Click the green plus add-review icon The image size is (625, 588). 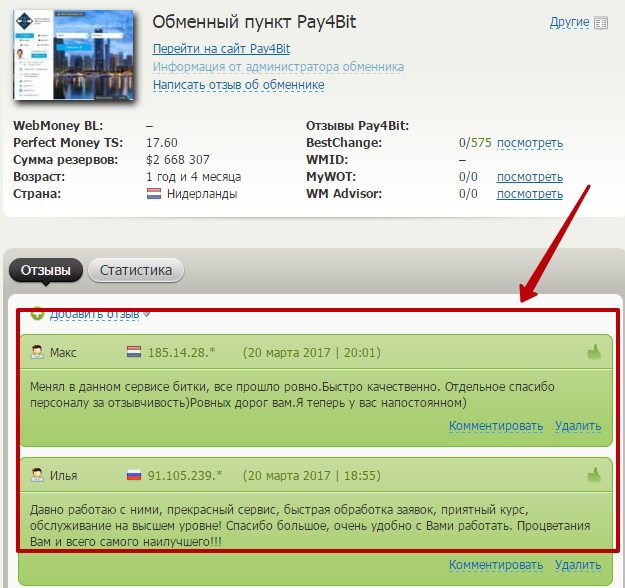pyautogui.click(x=37, y=314)
